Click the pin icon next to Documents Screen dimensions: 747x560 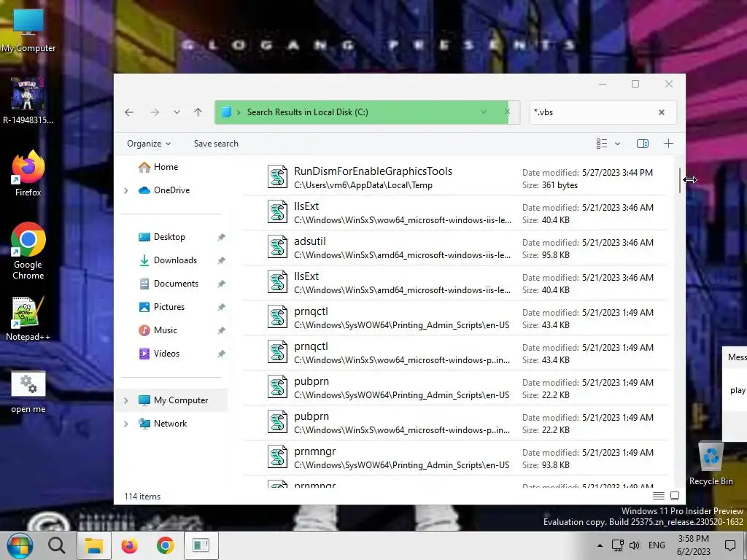coord(222,284)
